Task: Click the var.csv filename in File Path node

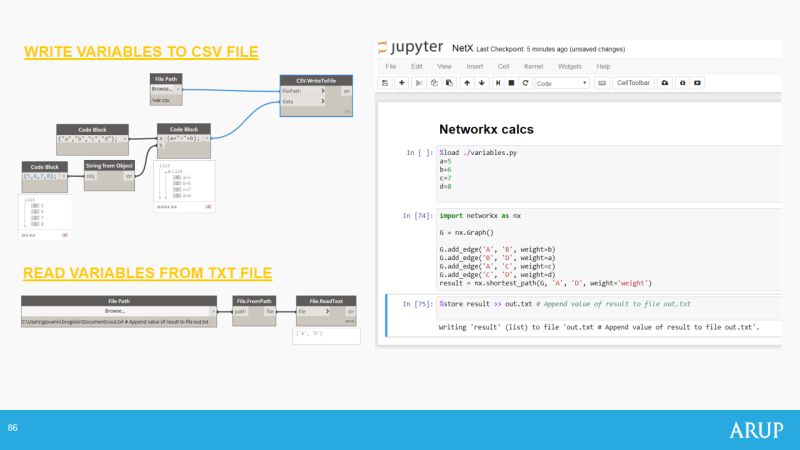Action: tap(161, 100)
